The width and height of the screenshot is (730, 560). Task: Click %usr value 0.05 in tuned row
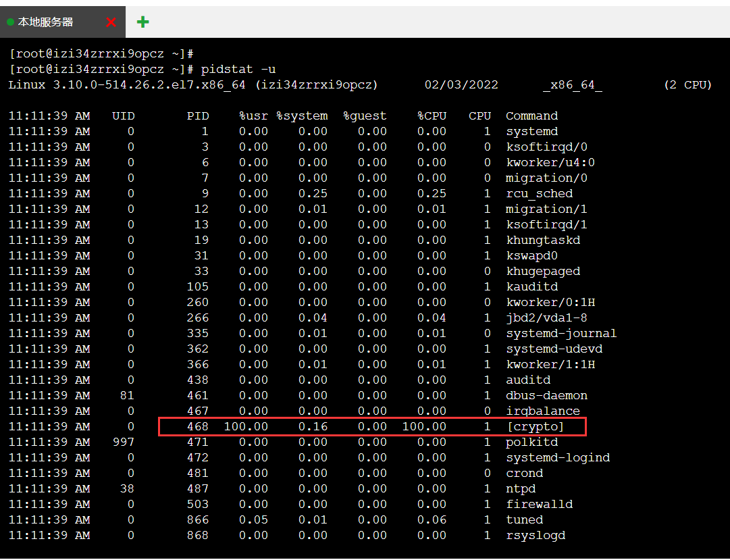254,520
